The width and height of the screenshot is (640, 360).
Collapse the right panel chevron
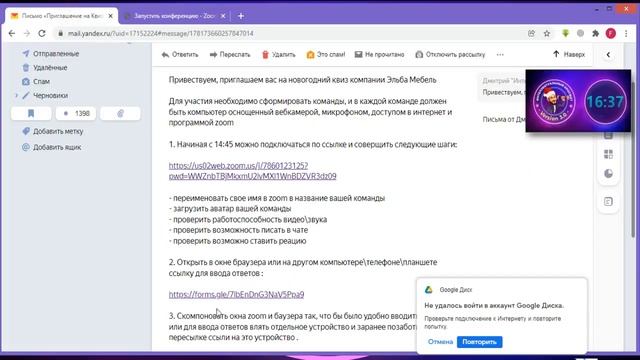608,54
